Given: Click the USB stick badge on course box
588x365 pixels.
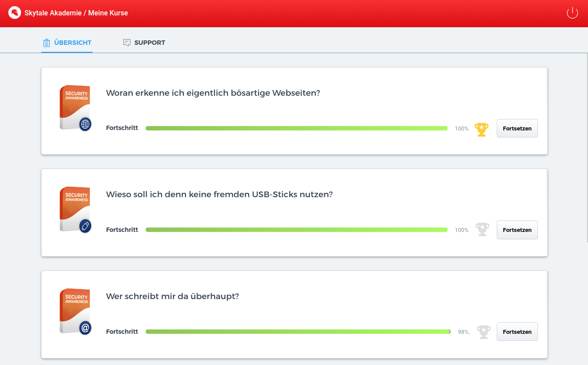Looking at the screenshot, I should (x=85, y=226).
